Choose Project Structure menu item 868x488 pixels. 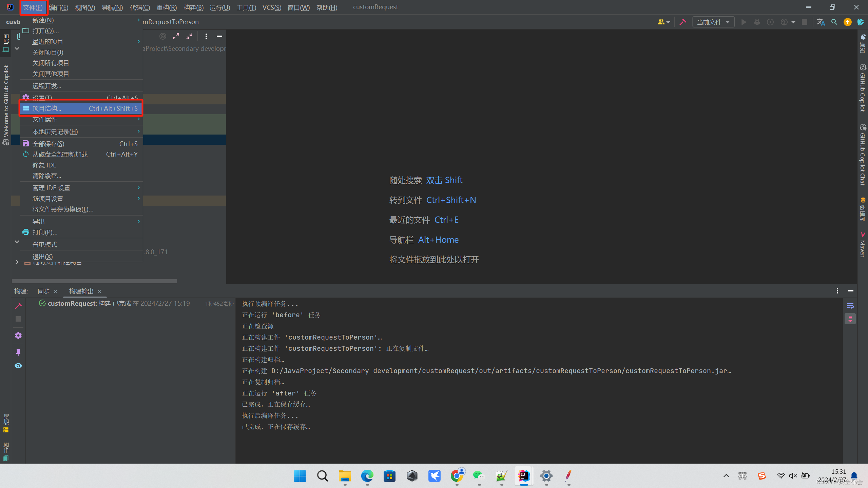point(81,108)
